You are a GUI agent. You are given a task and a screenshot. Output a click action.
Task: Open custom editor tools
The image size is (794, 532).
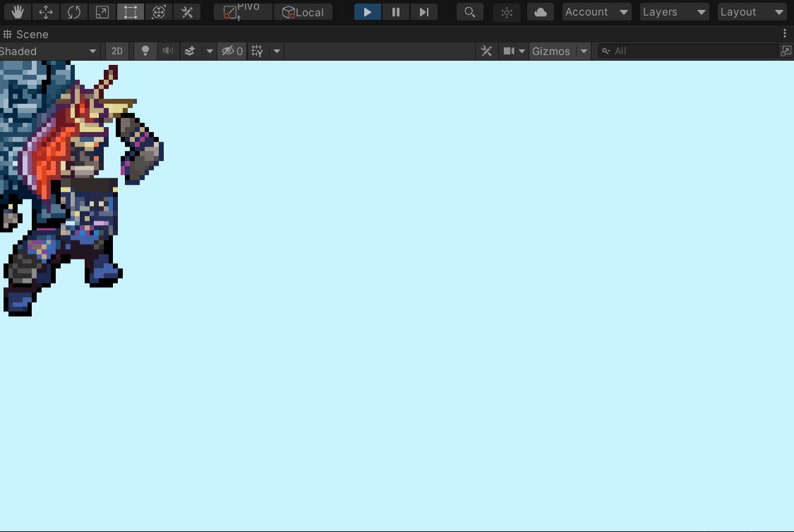coord(187,12)
